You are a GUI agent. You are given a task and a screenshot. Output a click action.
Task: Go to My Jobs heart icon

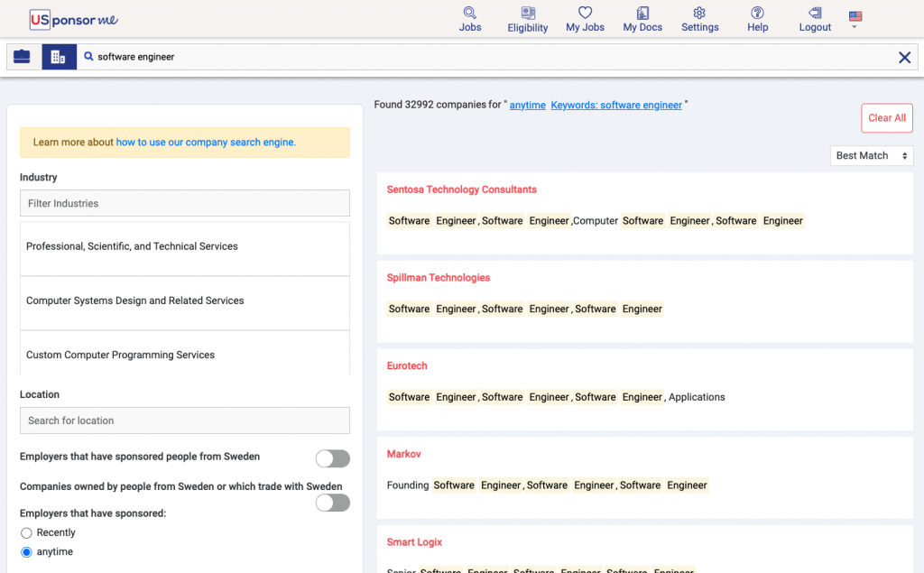586,14
